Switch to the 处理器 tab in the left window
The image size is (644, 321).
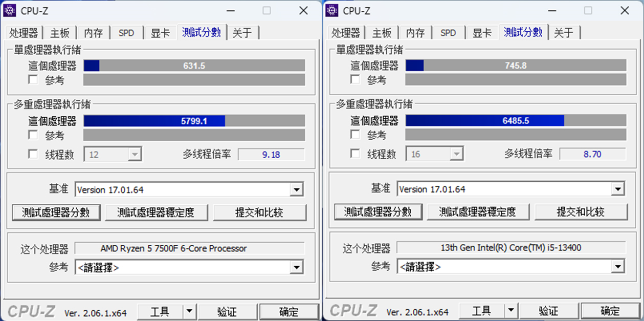pos(24,32)
